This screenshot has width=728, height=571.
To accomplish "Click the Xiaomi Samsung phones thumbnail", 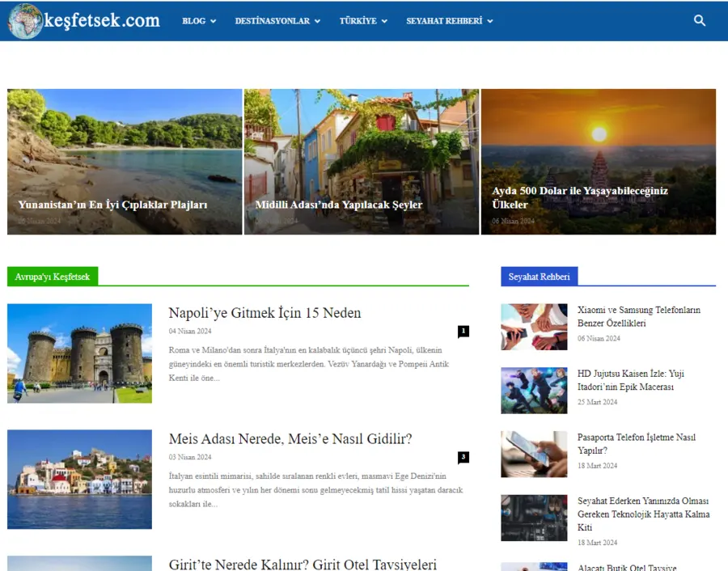I will click(534, 327).
